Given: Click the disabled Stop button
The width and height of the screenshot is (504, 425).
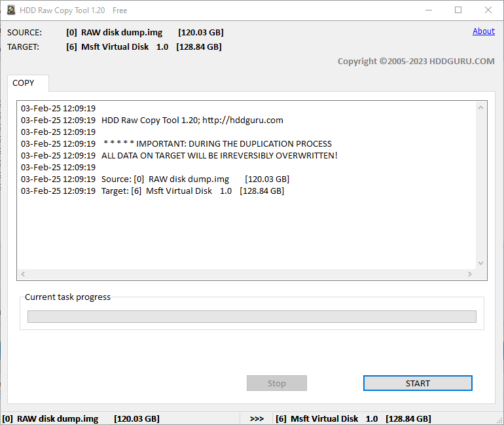Looking at the screenshot, I should [277, 383].
